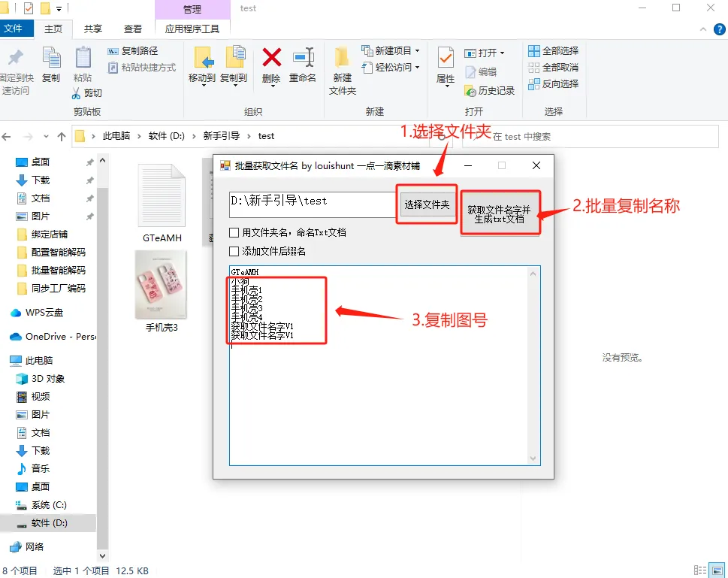728x578 pixels.
Task: Click 软件 (D:) in the address breadcrumb
Action: click(x=167, y=136)
